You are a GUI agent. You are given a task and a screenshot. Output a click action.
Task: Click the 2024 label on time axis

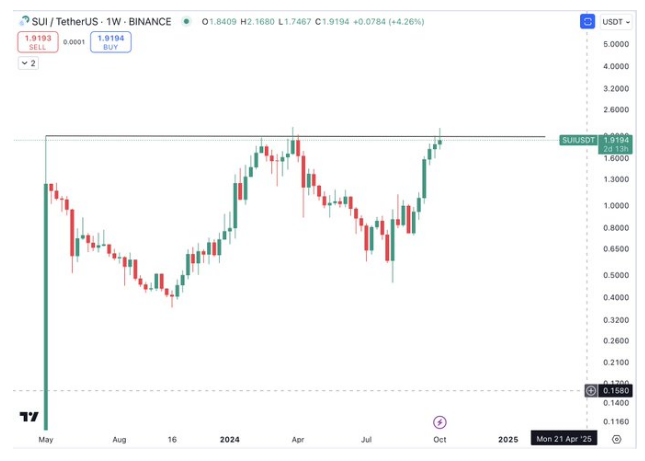pyautogui.click(x=229, y=439)
